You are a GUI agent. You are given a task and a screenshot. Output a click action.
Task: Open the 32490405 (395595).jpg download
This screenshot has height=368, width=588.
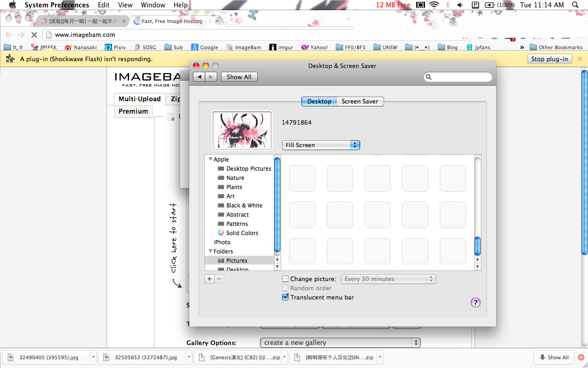pos(46,357)
